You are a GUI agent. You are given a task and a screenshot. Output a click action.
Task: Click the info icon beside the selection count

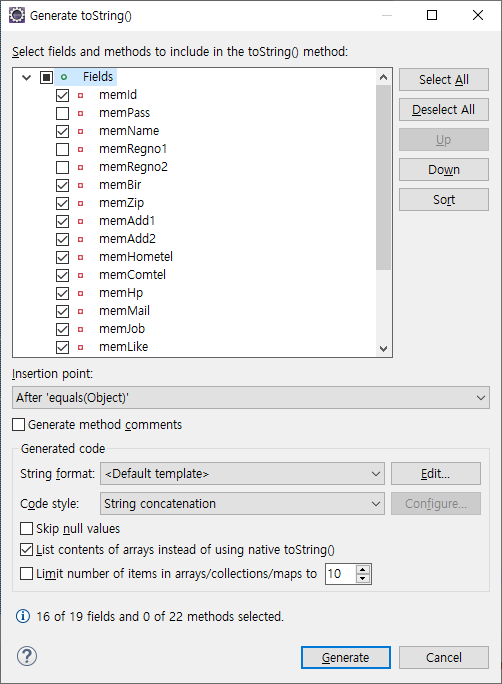23,616
